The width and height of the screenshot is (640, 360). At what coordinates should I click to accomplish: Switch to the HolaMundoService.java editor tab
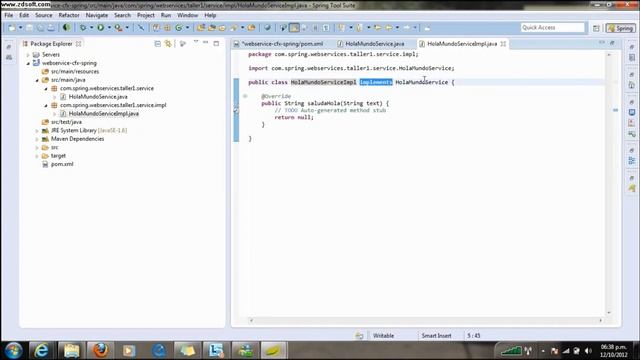coord(374,44)
